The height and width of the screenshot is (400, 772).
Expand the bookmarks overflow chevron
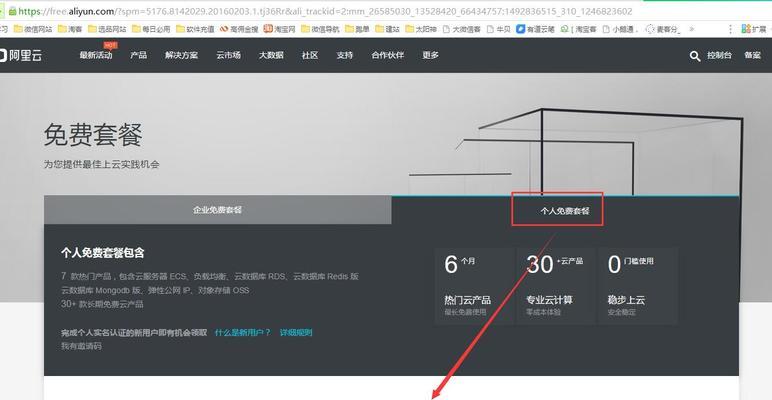pos(691,29)
